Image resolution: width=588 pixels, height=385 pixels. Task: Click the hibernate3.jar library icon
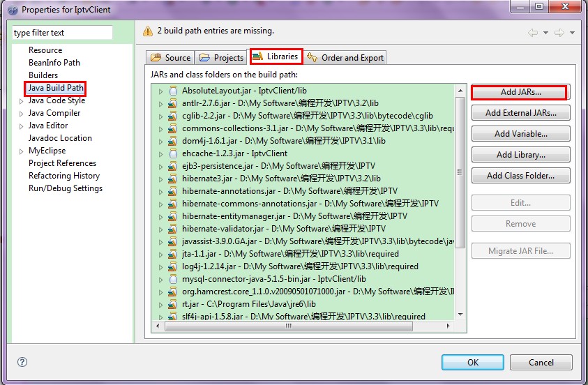coord(173,179)
